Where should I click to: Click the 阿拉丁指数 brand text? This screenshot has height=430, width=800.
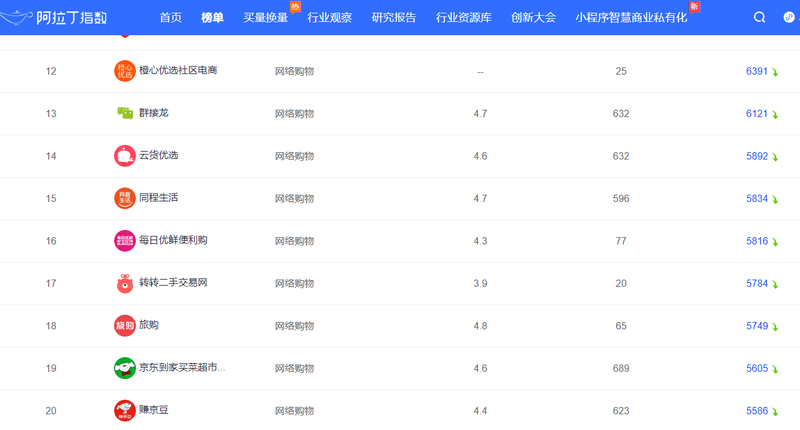pos(71,17)
